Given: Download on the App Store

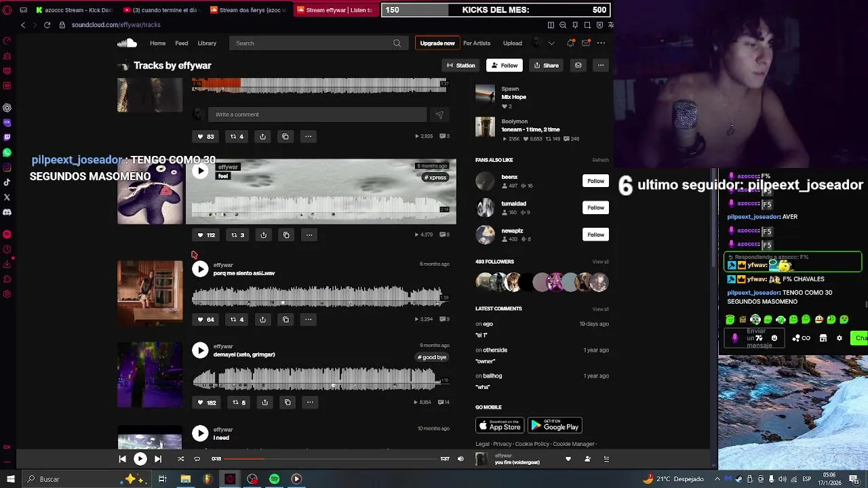Looking at the screenshot, I should [500, 426].
